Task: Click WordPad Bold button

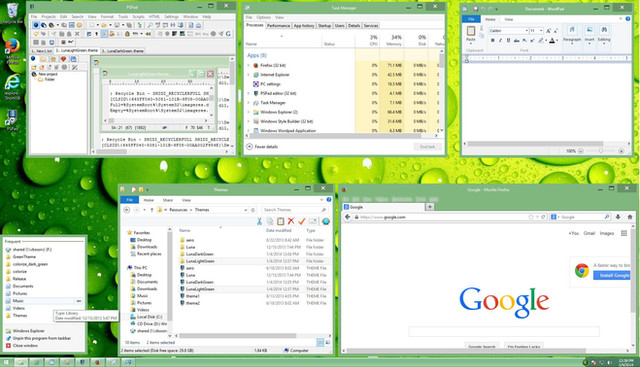Action: click(493, 40)
